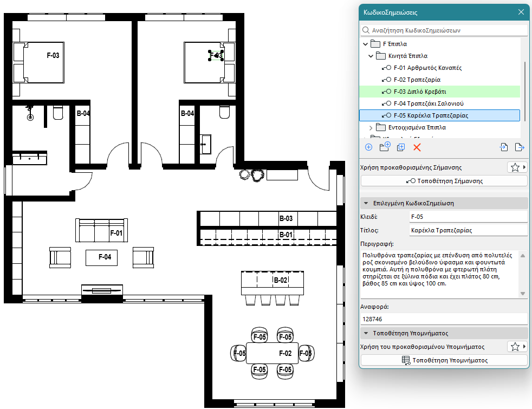Click the description scrollbar down arrow

tap(523, 294)
